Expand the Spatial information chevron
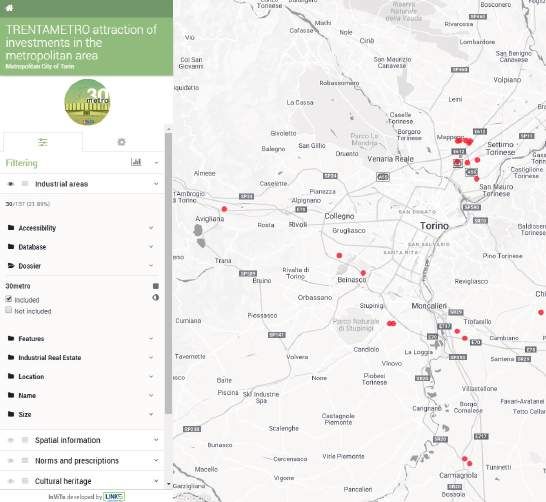 point(156,440)
